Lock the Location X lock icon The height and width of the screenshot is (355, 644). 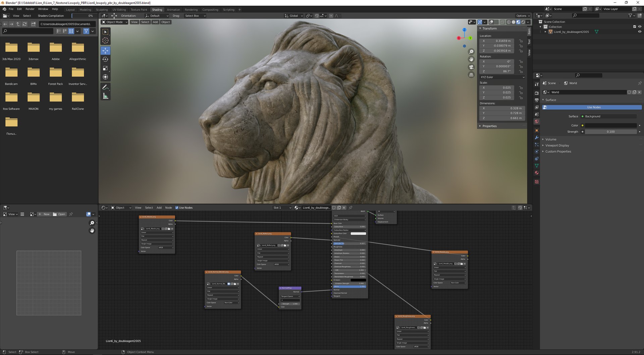pyautogui.click(x=521, y=41)
